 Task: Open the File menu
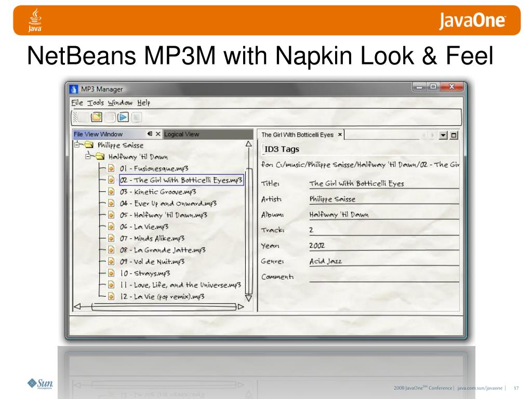click(x=77, y=102)
